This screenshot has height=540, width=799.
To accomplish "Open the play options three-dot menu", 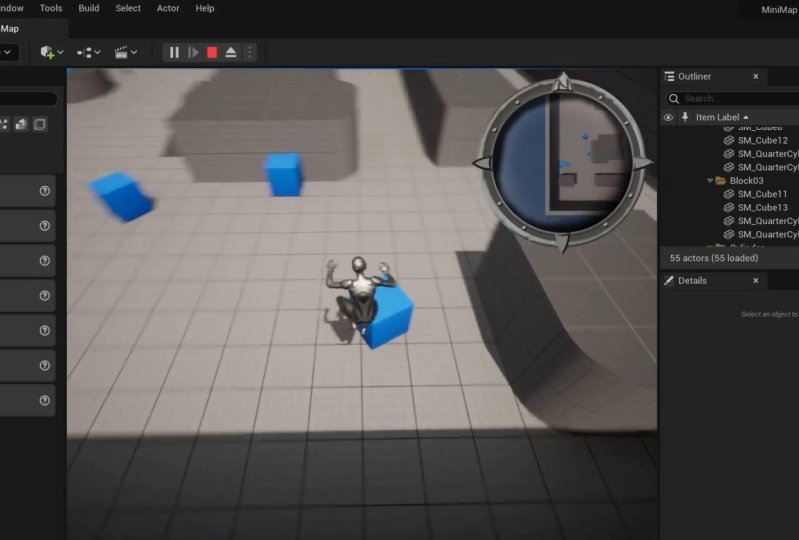I will pos(250,52).
